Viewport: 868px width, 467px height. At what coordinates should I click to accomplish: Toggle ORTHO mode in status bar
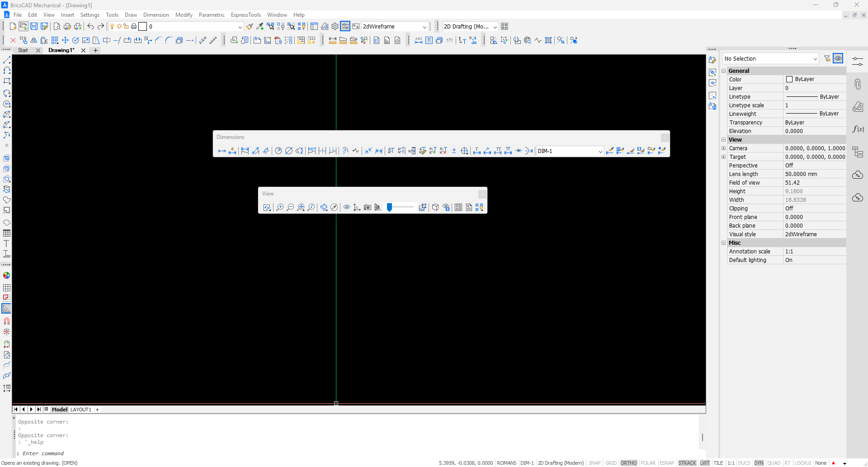pyautogui.click(x=628, y=463)
